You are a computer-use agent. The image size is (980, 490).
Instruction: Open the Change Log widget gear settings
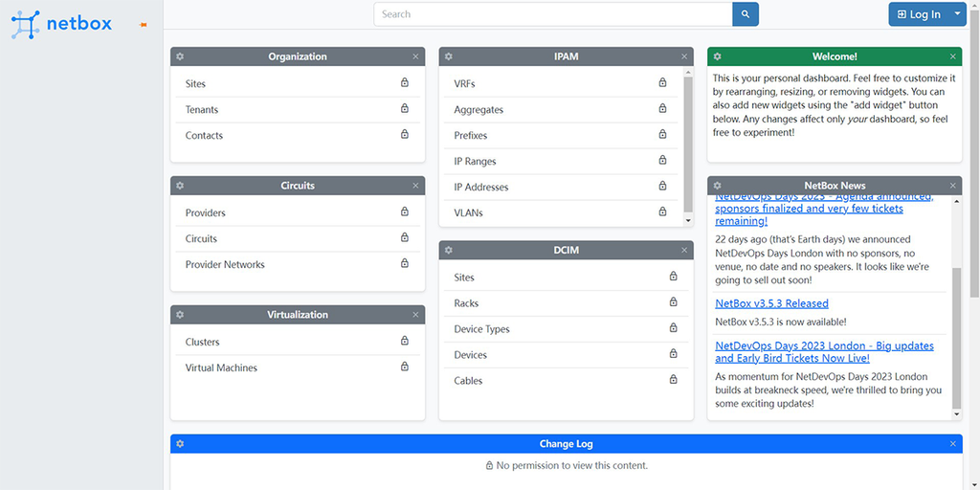[x=180, y=444]
